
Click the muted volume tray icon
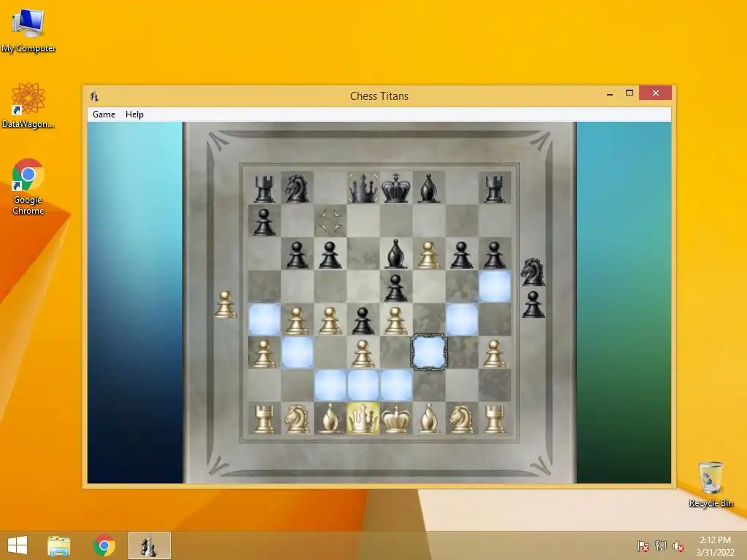[x=678, y=546]
